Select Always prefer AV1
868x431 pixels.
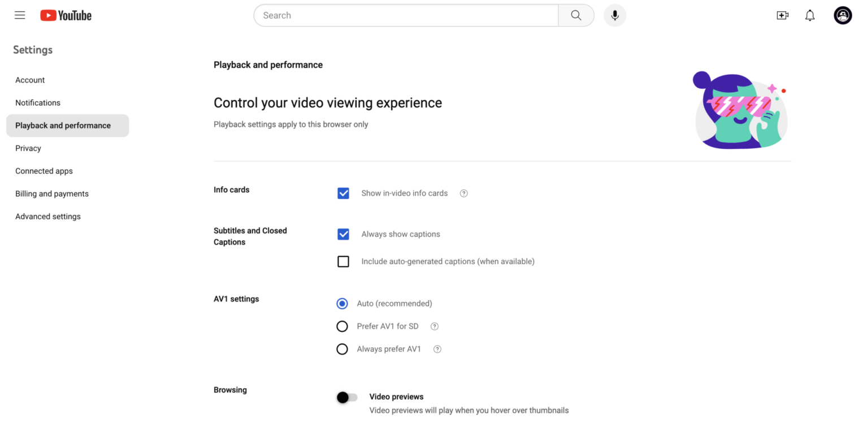click(342, 349)
